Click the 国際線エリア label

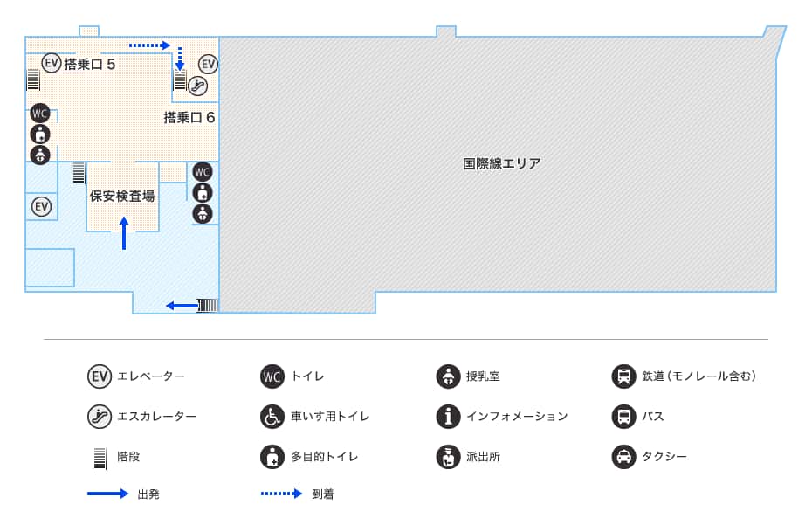click(x=502, y=163)
